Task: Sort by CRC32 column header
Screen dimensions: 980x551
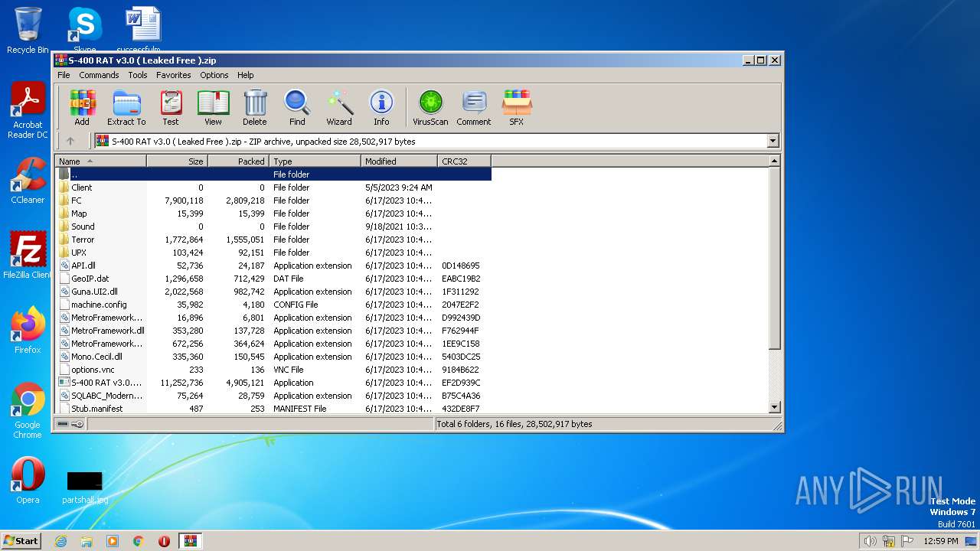Action: click(464, 161)
